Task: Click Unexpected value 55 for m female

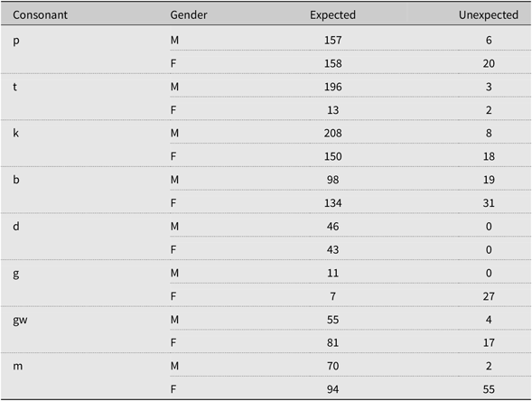Action: (489, 389)
